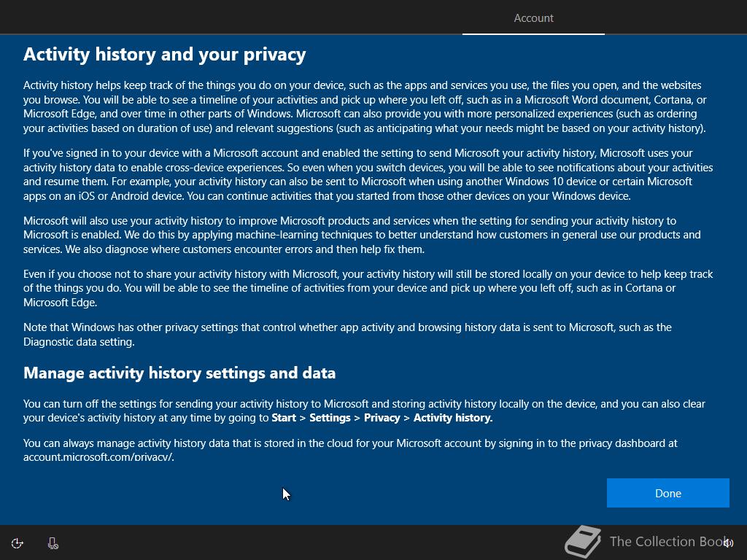The image size is (747, 560).
Task: Toggle the Cortana microphone icon
Action: [x=53, y=543]
